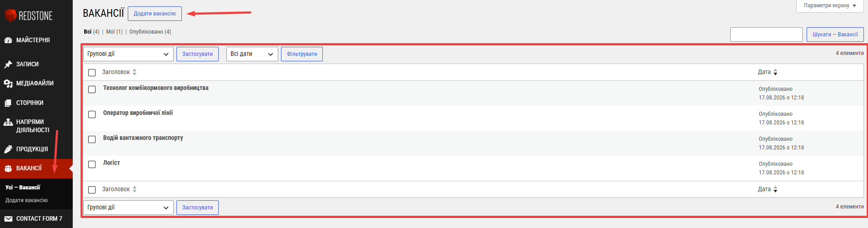Viewport: 868px width, 228px height.
Task: Sort by the Дата column header arrows
Action: pyautogui.click(x=775, y=72)
